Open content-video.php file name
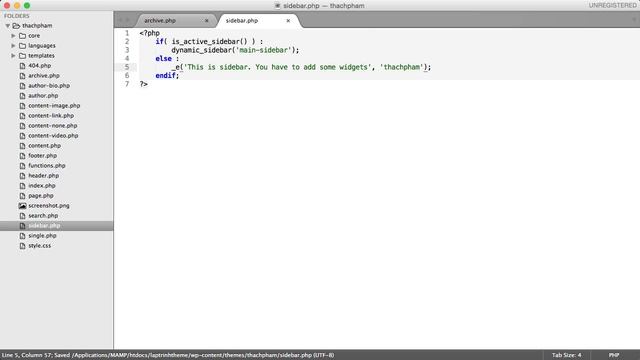This screenshot has width=640, height=360. (x=53, y=136)
